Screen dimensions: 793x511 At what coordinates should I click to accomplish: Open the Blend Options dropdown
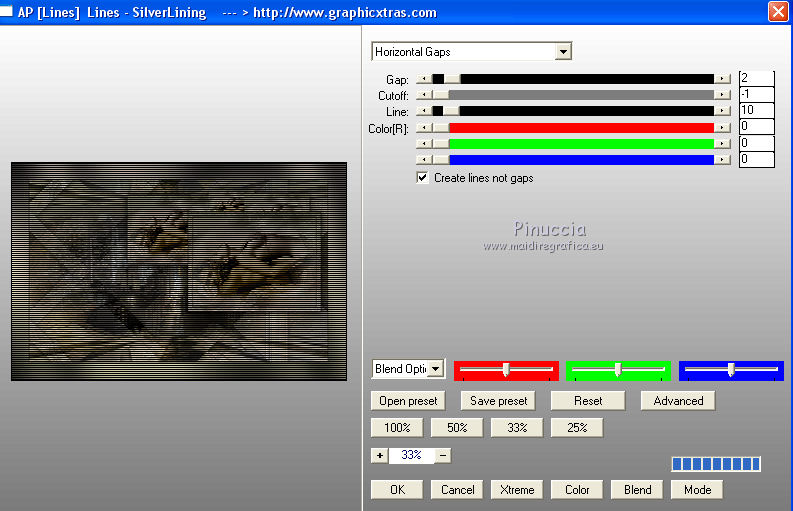tap(435, 369)
